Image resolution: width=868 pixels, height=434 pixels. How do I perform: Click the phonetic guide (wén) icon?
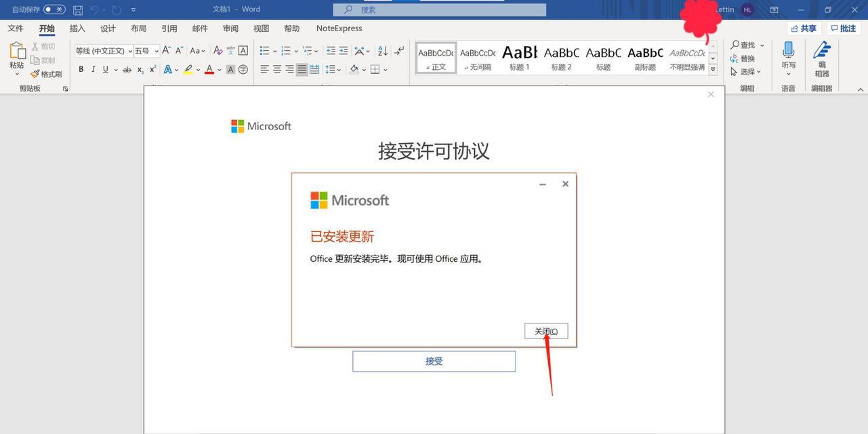click(x=230, y=50)
